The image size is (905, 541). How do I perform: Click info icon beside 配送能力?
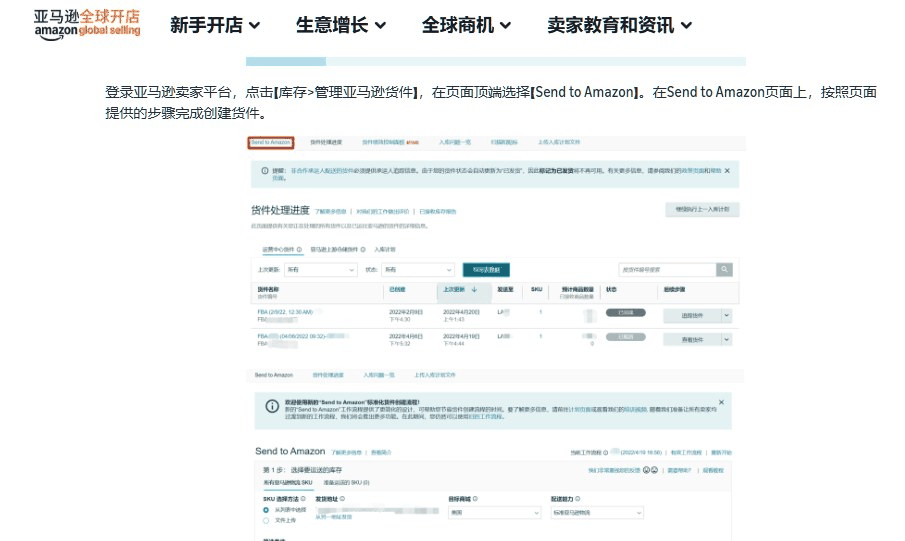(578, 499)
